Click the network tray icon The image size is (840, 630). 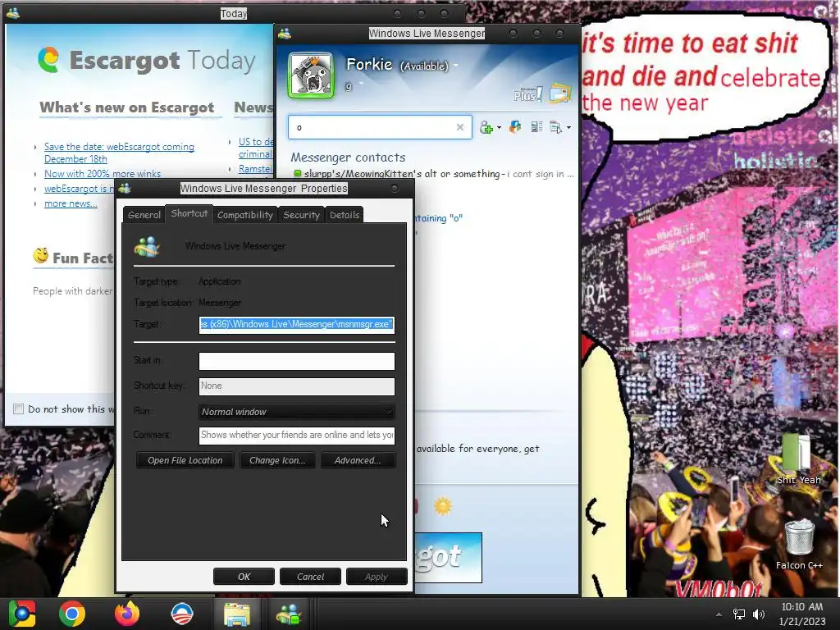(739, 614)
